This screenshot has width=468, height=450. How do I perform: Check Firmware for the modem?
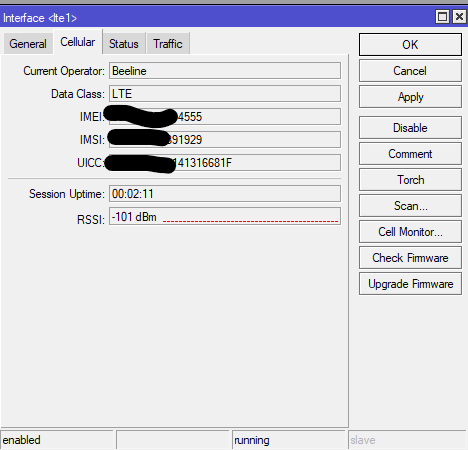click(410, 258)
